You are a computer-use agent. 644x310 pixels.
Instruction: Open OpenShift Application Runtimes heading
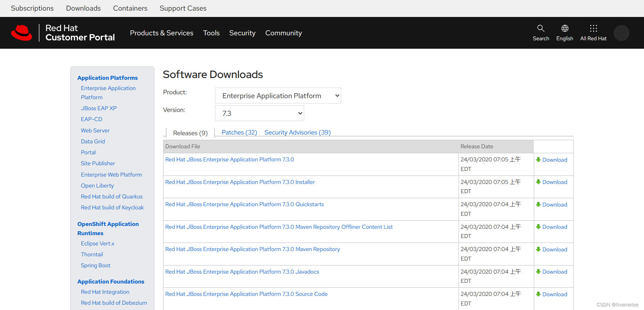pyautogui.click(x=108, y=228)
